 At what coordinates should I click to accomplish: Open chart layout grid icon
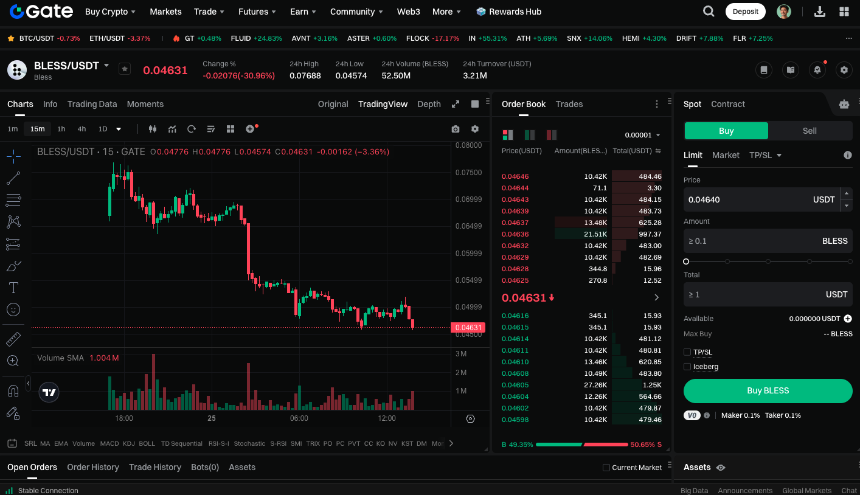coord(230,129)
